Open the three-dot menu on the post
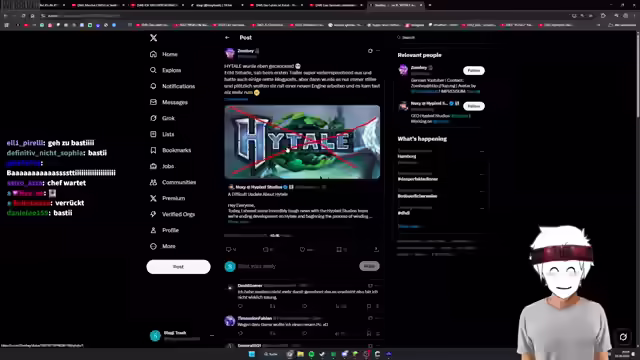The width and height of the screenshot is (640, 360). tap(378, 51)
